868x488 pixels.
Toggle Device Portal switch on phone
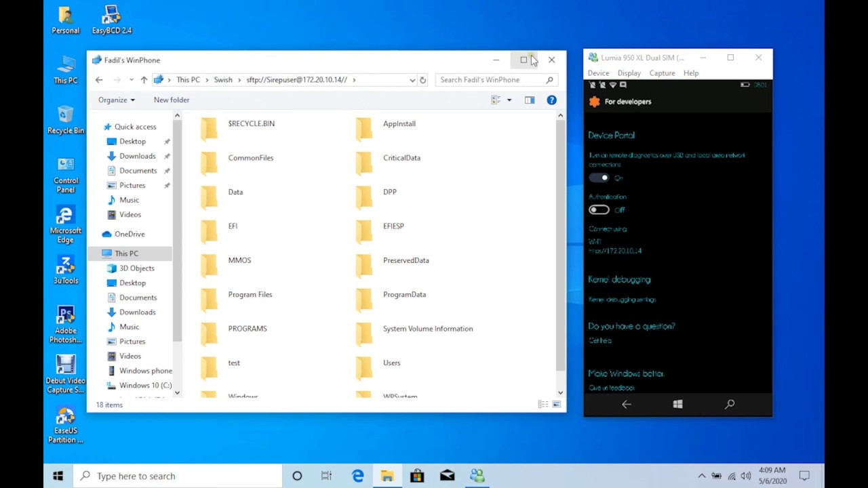(x=599, y=178)
